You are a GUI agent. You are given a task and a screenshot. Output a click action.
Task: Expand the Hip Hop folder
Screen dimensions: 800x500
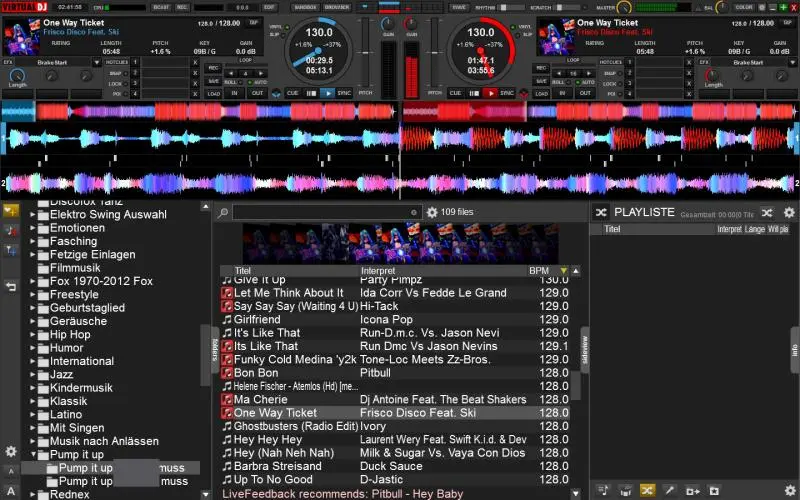tap(33, 335)
